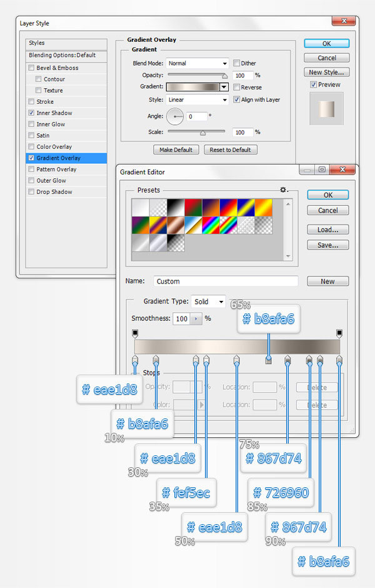
Task: Enable the Stroke style checkbox
Action: [31, 101]
